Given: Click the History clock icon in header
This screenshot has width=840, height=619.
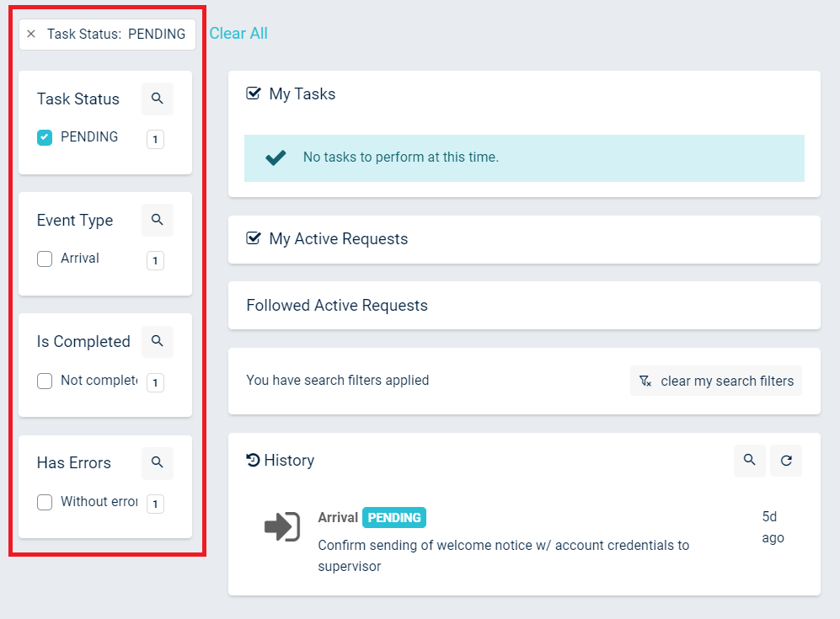Looking at the screenshot, I should pyautogui.click(x=253, y=461).
